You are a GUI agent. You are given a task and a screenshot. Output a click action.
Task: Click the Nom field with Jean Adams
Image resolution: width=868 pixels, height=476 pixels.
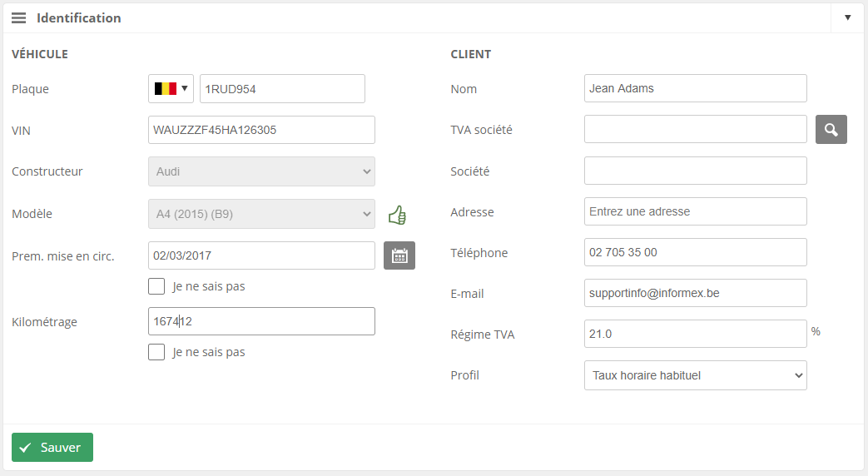click(x=695, y=88)
